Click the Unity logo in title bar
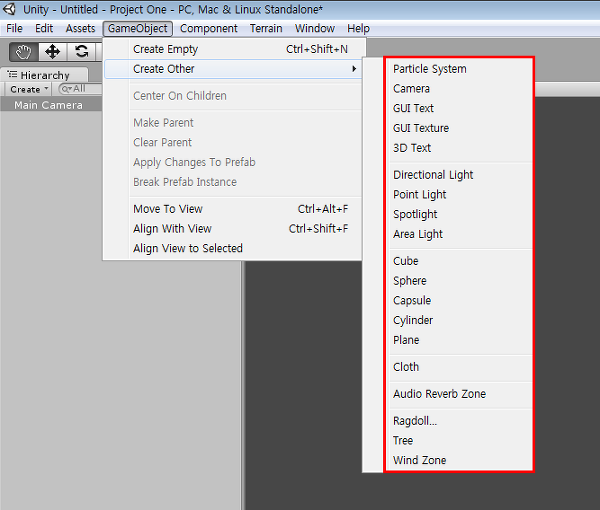 (9, 9)
